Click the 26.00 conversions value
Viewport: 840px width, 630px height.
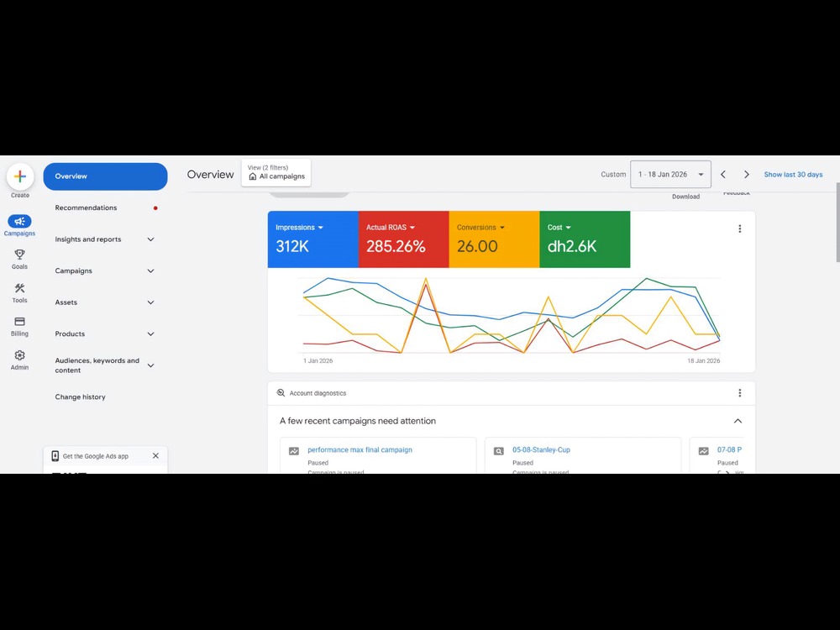coord(477,246)
